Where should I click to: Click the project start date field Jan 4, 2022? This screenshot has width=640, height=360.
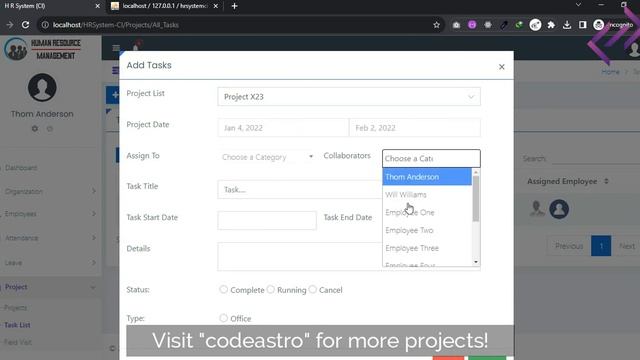click(x=283, y=128)
